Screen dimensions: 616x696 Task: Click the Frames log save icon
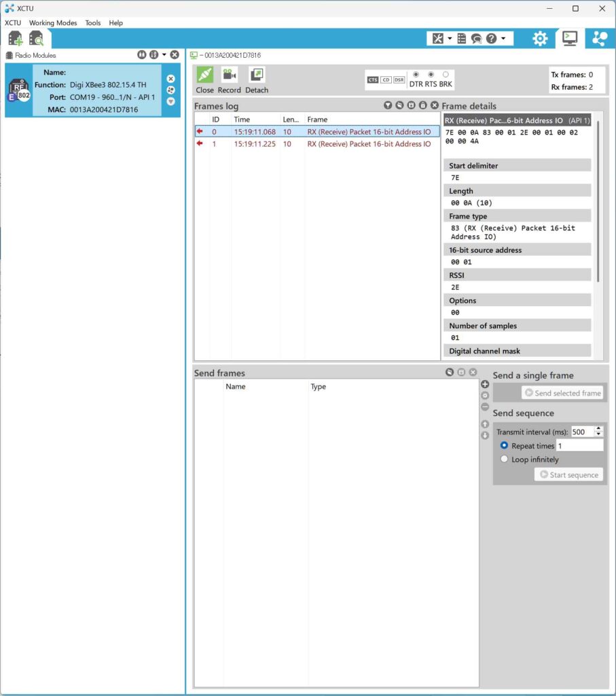point(411,105)
